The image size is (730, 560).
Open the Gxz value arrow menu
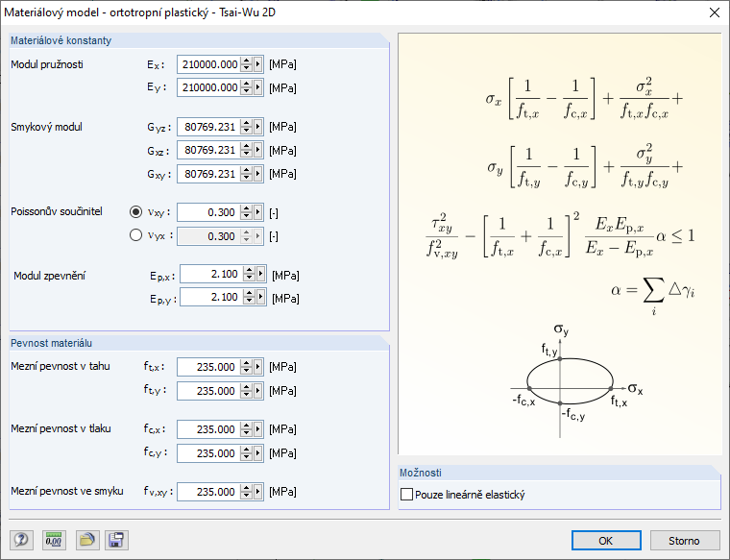tap(258, 151)
